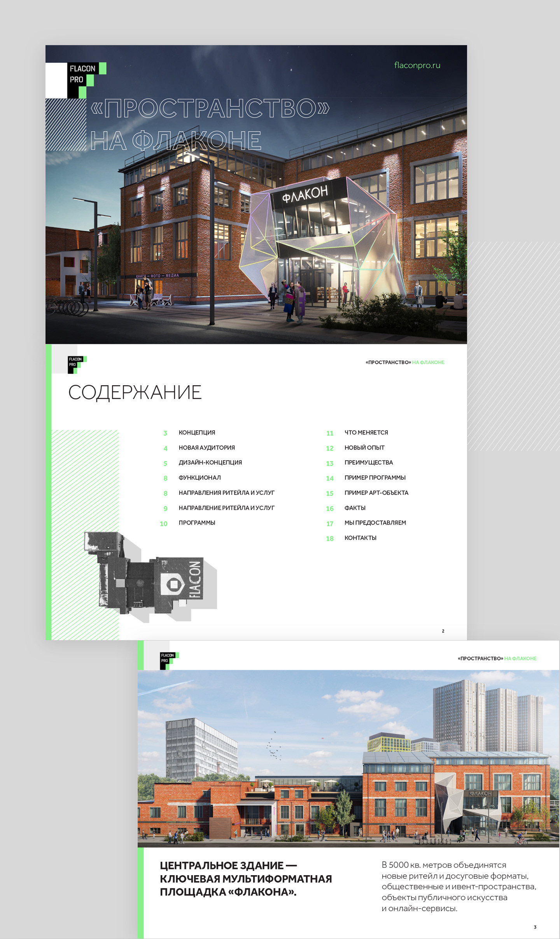Image resolution: width=560 pixels, height=939 pixels.
Task: Click the ФЛАКОН sign on the night building entrance
Action: pos(305,194)
